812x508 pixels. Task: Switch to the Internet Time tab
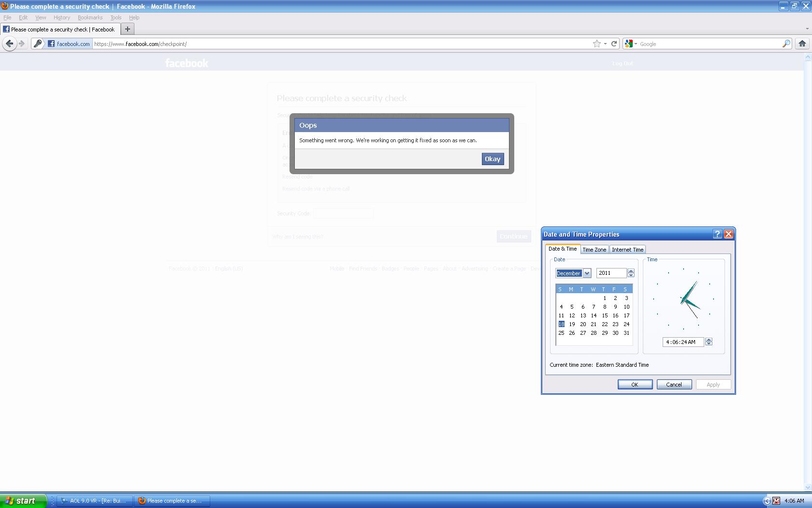coord(627,250)
